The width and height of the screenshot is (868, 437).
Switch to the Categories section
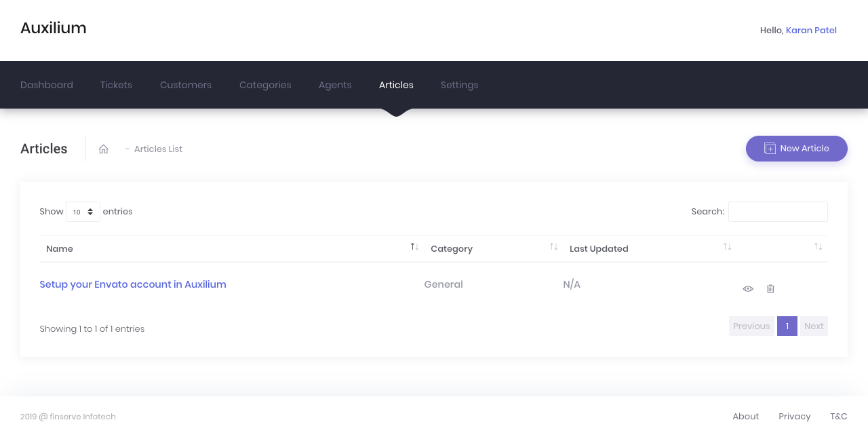pos(265,85)
